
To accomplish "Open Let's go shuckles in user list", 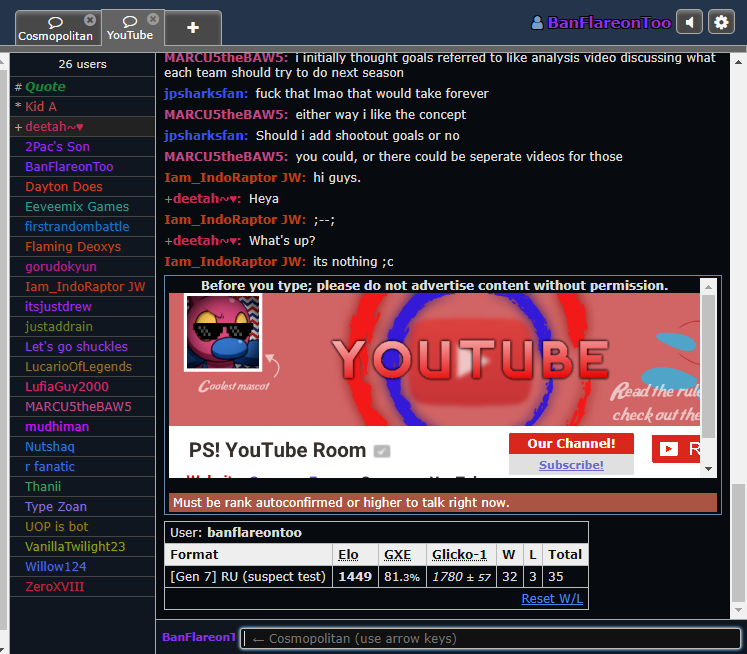I will [82, 347].
